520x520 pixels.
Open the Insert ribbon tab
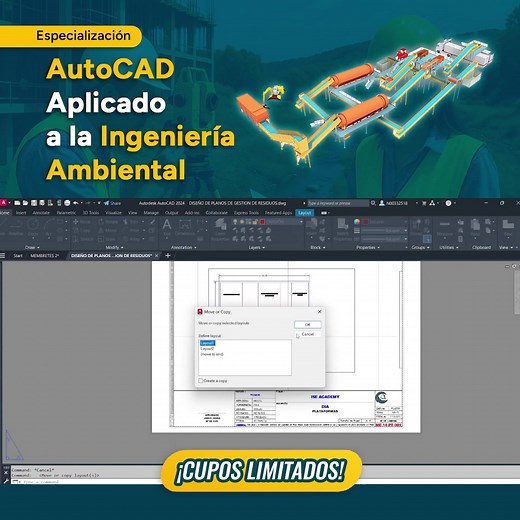[x=21, y=213]
